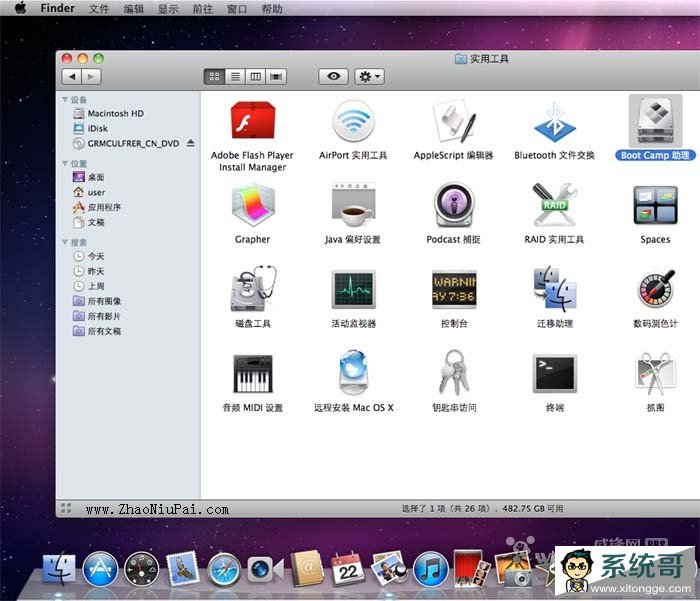Open the 编辑 menu
700x601 pixels.
(x=133, y=8)
